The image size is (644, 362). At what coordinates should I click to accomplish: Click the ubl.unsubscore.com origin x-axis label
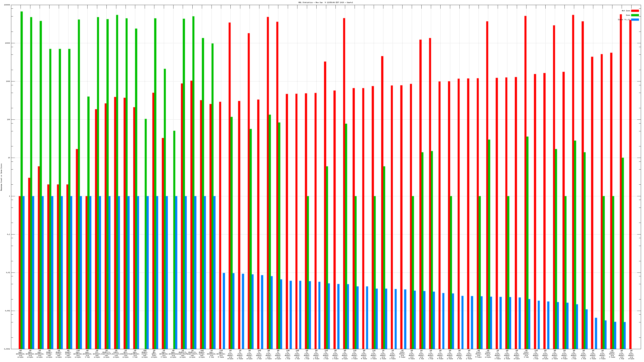[126, 354]
